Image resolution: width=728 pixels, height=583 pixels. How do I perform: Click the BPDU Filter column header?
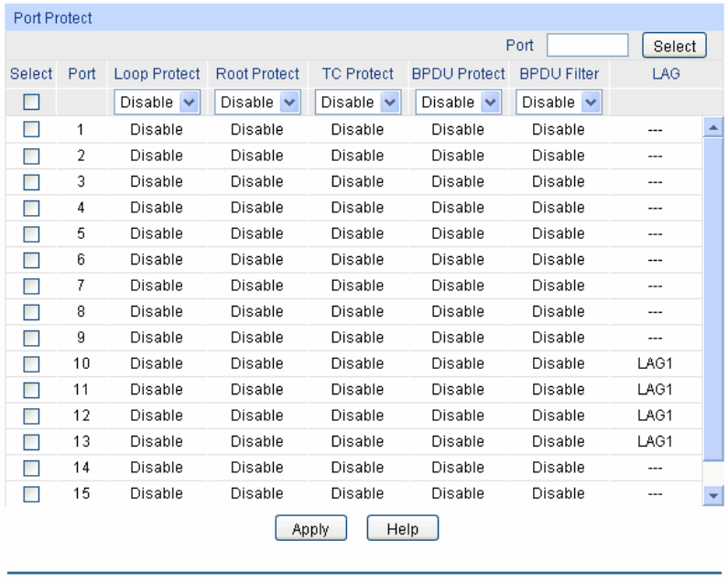pyautogui.click(x=559, y=73)
